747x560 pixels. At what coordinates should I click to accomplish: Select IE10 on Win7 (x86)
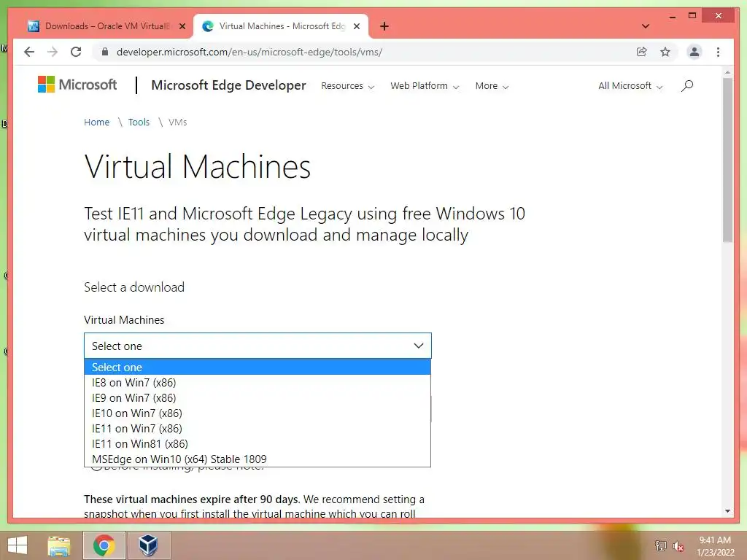coord(258,413)
